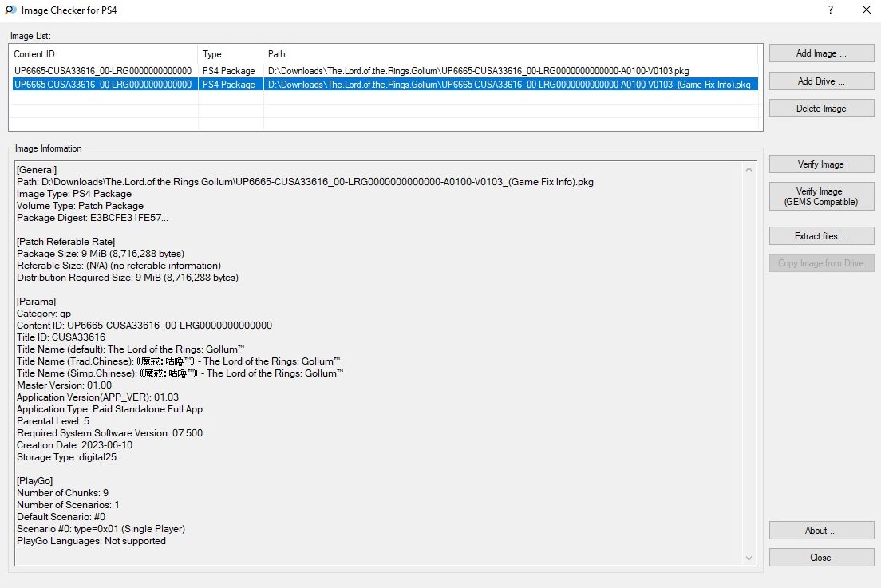Click Verify Image (GEMS Compatible) button

pyautogui.click(x=821, y=196)
